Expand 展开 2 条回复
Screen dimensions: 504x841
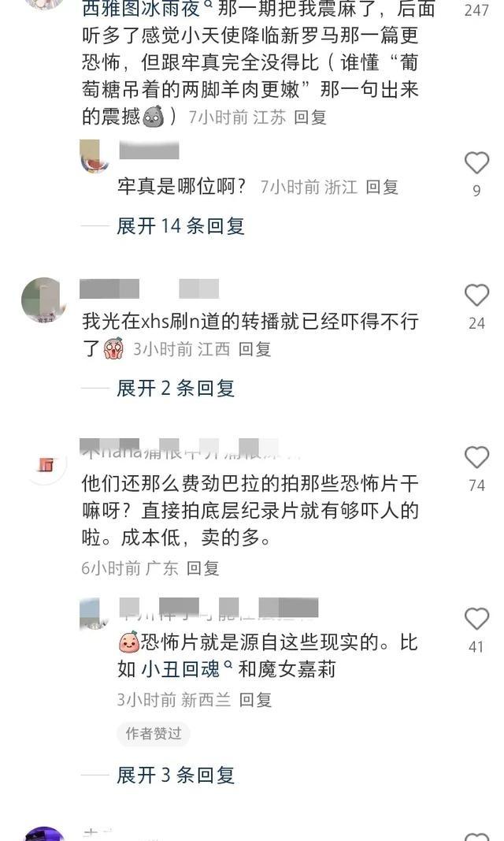click(176, 388)
